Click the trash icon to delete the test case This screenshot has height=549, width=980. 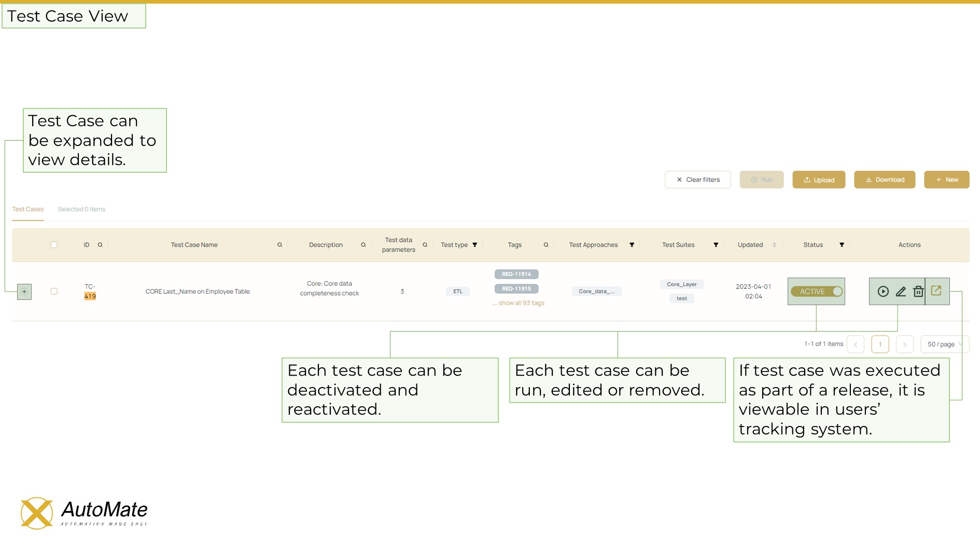click(x=918, y=292)
